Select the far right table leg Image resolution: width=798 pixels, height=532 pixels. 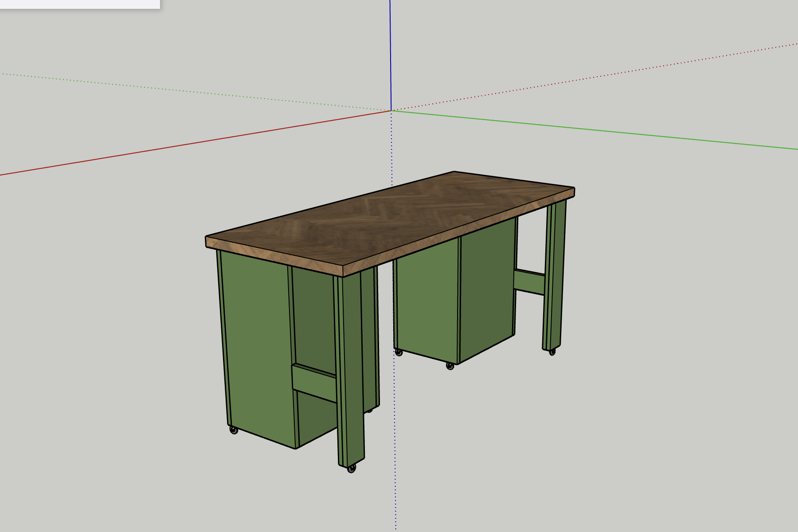554,275
